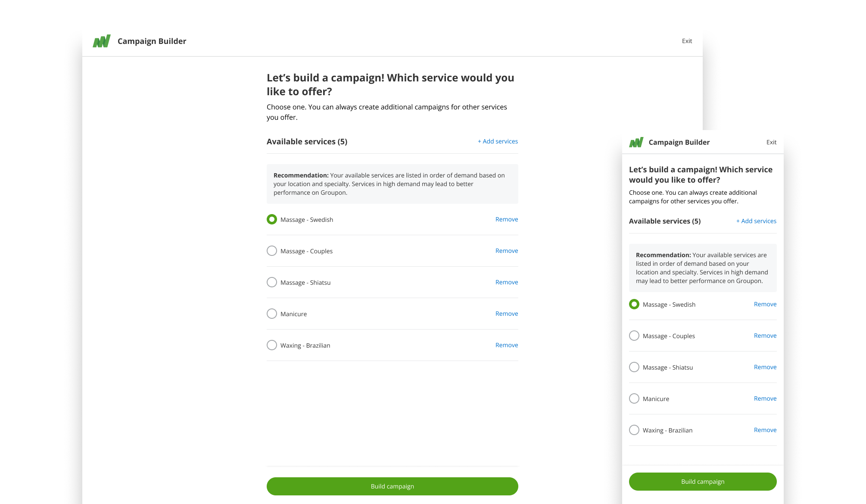Remove Massage - Shiatsu in desktop view
The width and height of the screenshot is (866, 504).
[507, 282]
